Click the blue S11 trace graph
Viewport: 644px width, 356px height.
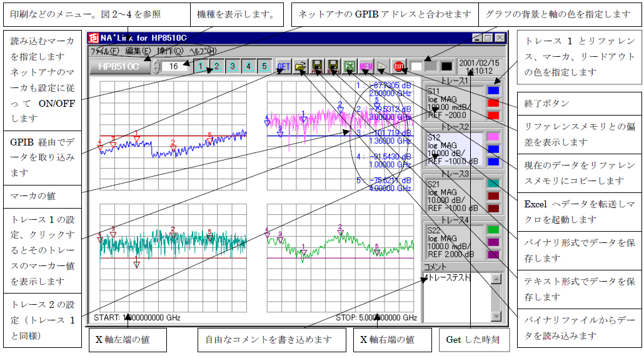[173, 136]
